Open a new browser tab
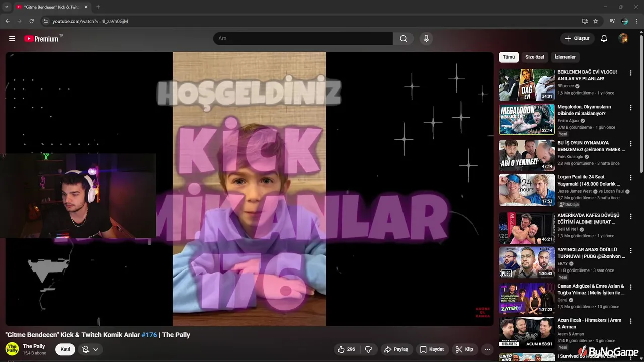This screenshot has width=644, height=362. point(98,7)
